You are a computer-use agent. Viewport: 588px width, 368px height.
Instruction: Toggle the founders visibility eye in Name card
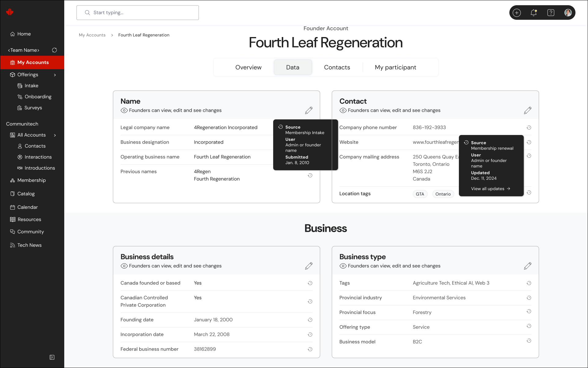click(x=124, y=110)
